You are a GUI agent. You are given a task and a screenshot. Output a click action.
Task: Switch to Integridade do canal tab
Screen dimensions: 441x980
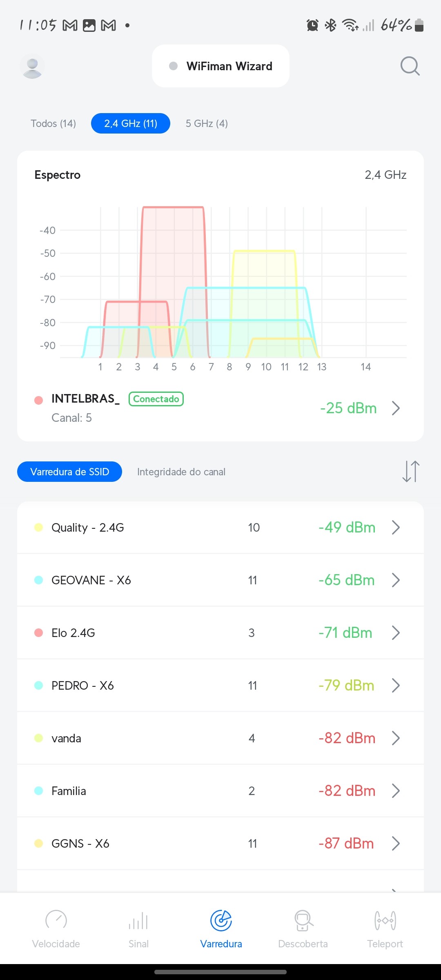pos(181,472)
